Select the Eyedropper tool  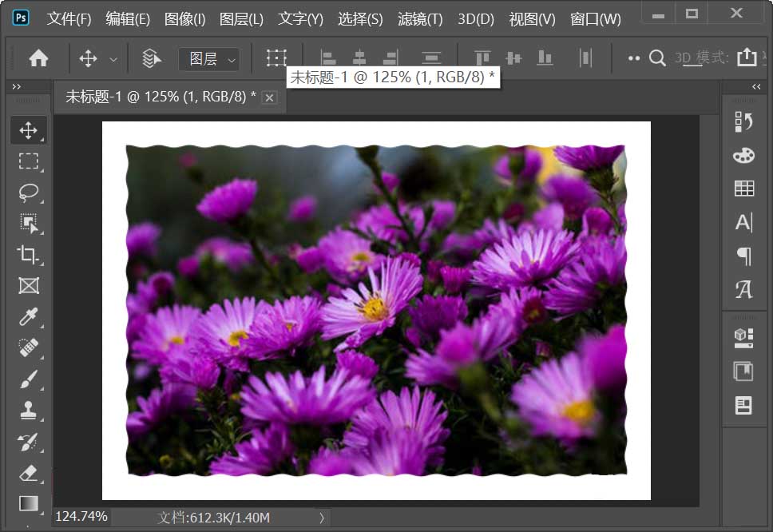[29, 316]
